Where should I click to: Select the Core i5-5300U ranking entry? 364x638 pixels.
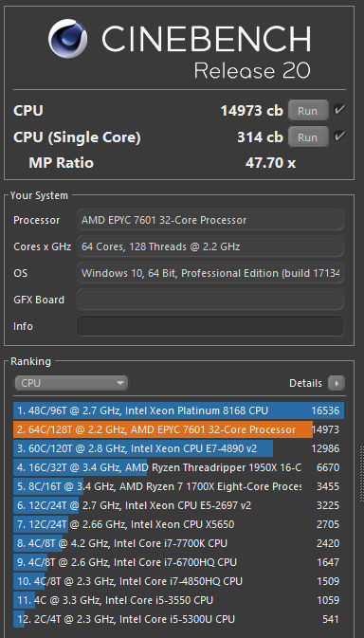click(x=178, y=619)
